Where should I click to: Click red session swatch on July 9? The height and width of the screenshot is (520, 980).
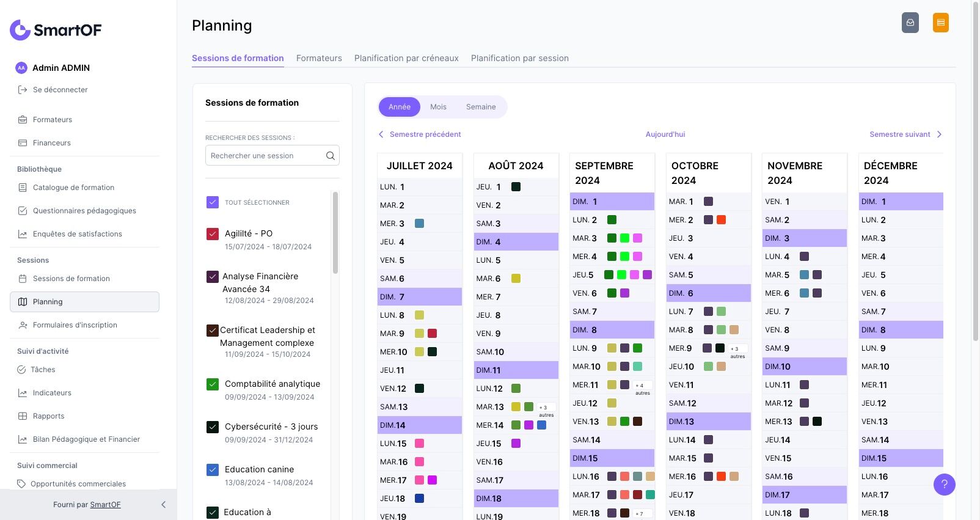432,334
